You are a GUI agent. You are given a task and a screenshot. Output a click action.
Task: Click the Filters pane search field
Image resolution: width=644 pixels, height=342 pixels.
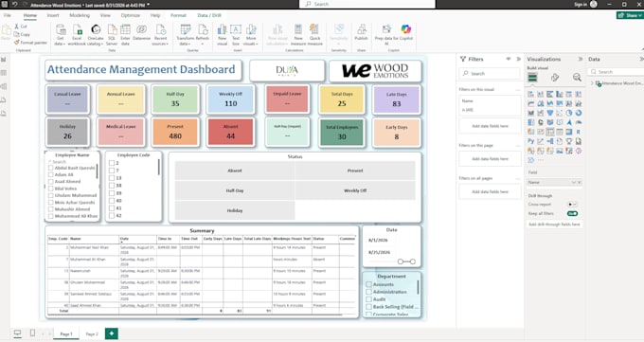pos(490,74)
